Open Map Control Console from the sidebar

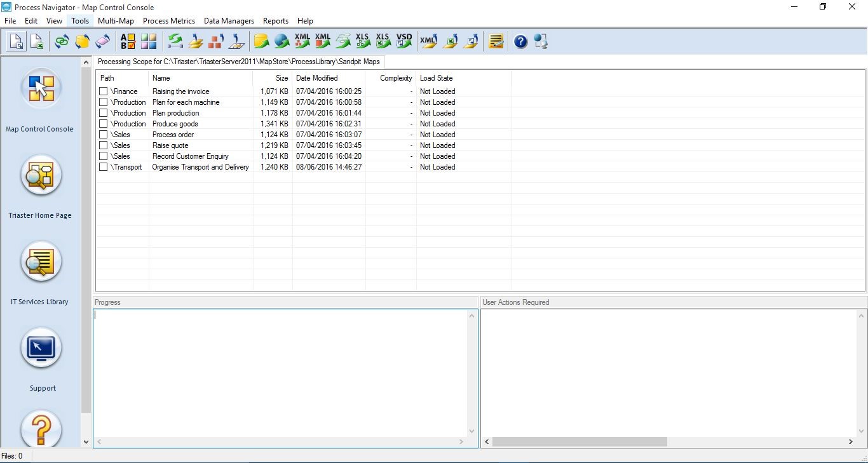(x=40, y=89)
